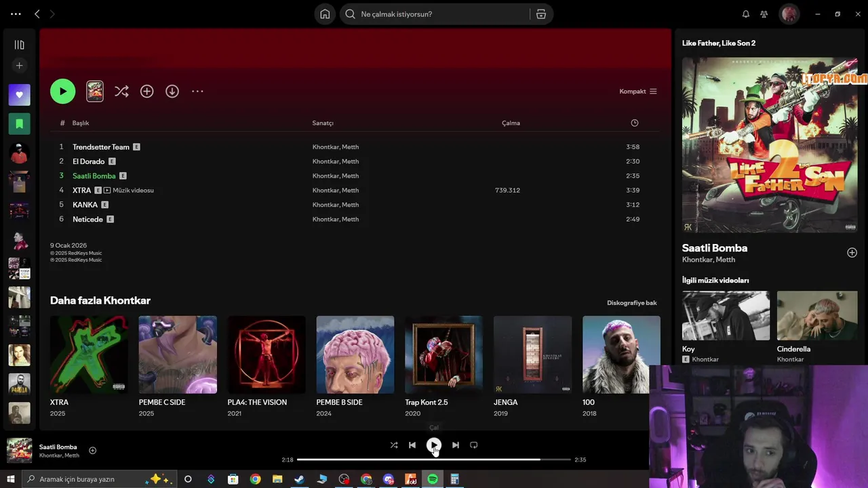Select XTRA track row title

(81, 190)
